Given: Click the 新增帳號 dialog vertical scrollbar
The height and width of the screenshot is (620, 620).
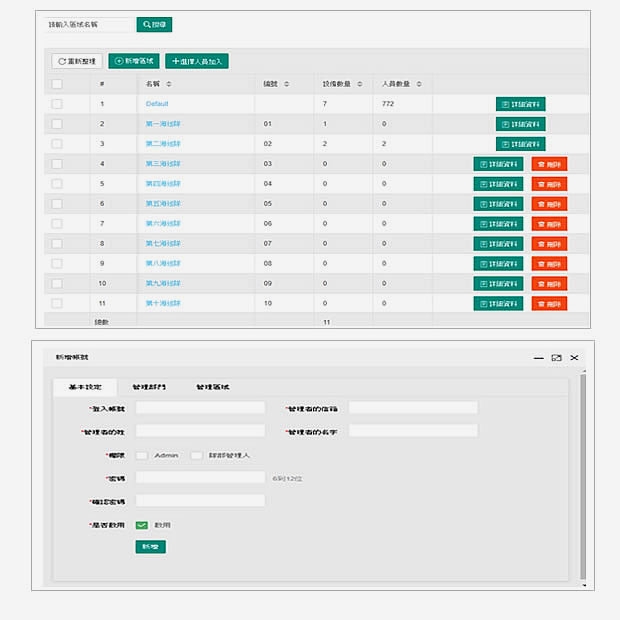Looking at the screenshot, I should point(583,476).
